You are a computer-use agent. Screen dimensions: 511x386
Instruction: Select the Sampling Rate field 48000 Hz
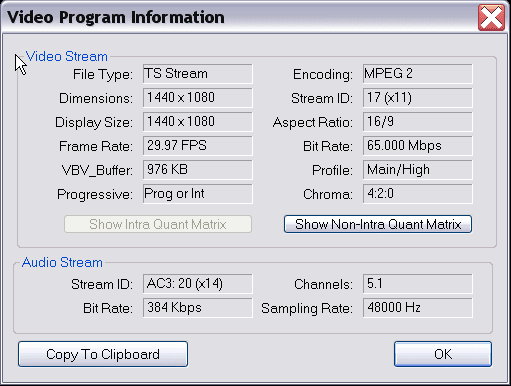418,308
